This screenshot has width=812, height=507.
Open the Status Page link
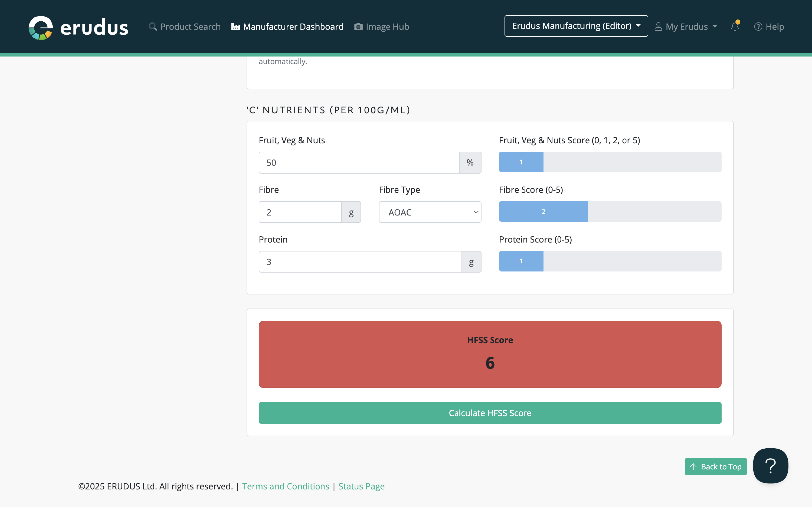click(361, 486)
